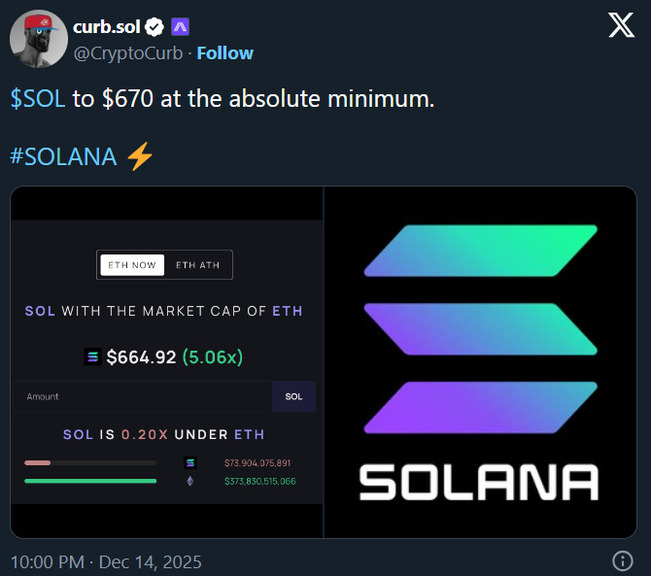Screen dimensions: 651x576
Task: Select the ETH NOW toggle option
Action: 132,265
